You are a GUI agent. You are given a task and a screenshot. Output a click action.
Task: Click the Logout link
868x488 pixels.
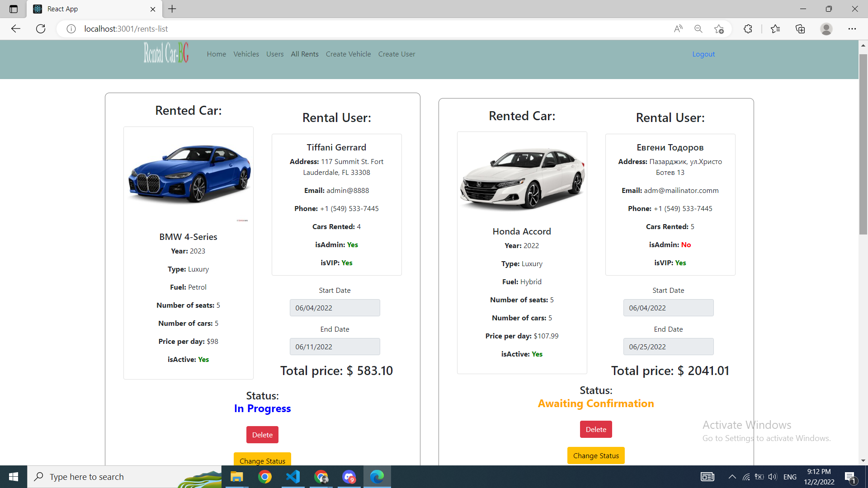703,54
